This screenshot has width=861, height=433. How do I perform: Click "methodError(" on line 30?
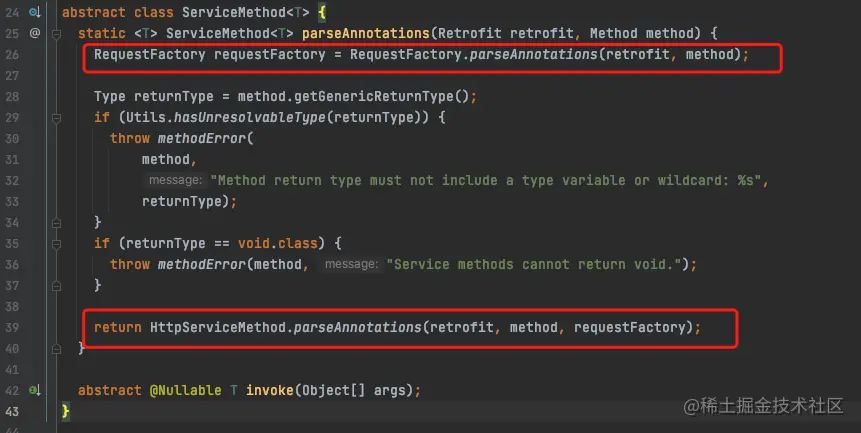click(205, 138)
